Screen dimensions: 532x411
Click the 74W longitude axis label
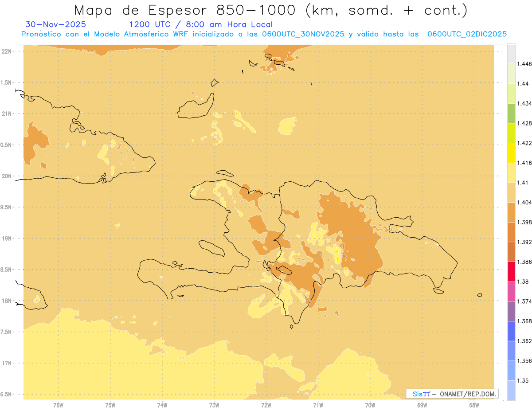pos(162,405)
